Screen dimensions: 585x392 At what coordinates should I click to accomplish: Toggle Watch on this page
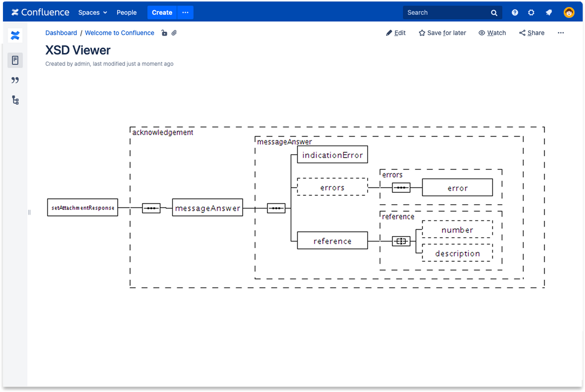[492, 33]
